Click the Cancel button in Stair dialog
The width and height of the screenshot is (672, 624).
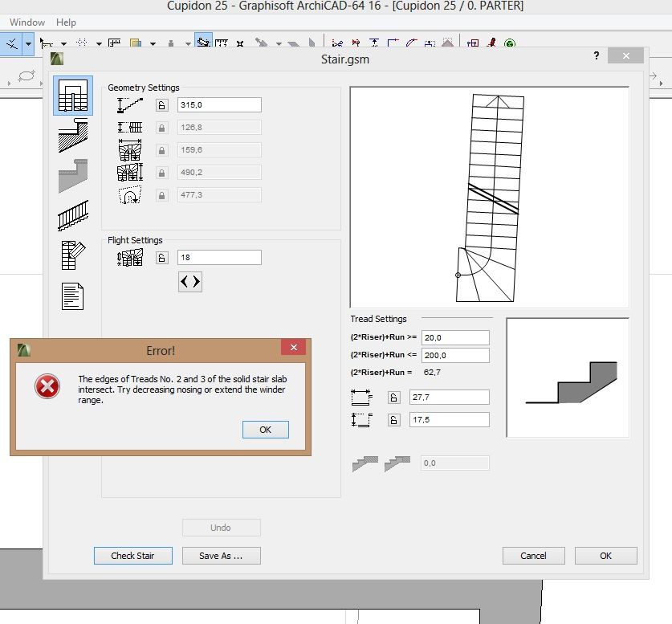[x=534, y=556]
